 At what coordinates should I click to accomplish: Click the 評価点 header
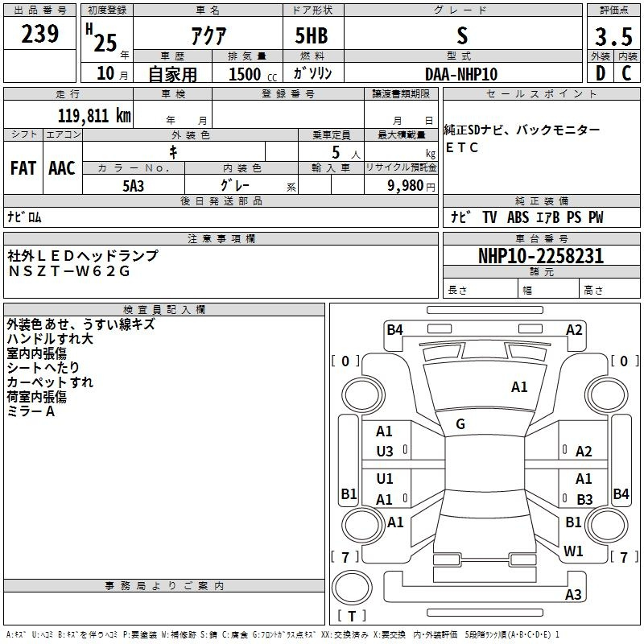click(613, 10)
